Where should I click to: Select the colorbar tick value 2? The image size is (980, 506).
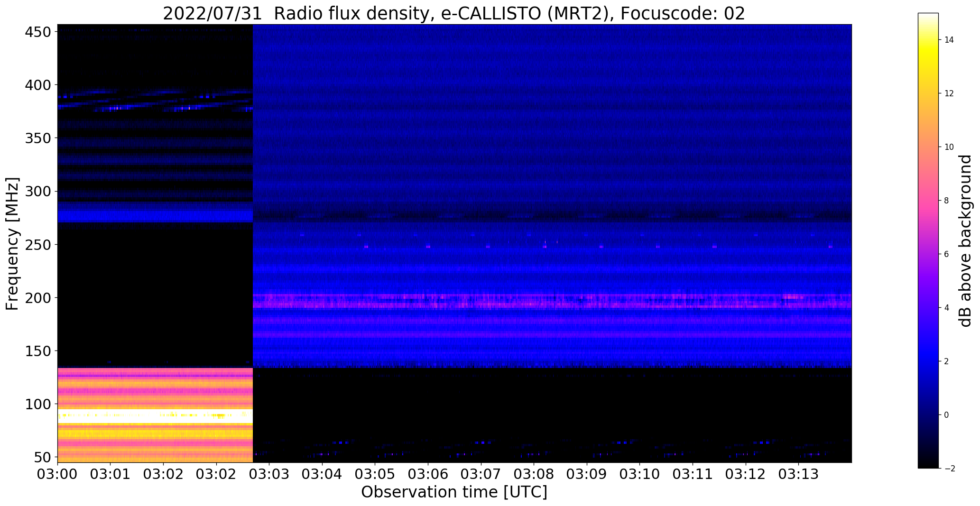(x=947, y=361)
